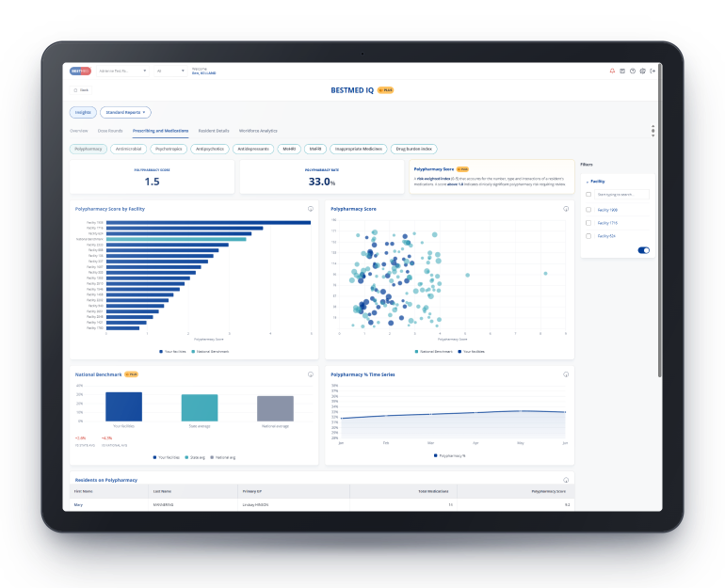The image size is (725, 588).
Task: Collapse the Facility filter section
Action: tap(595, 182)
